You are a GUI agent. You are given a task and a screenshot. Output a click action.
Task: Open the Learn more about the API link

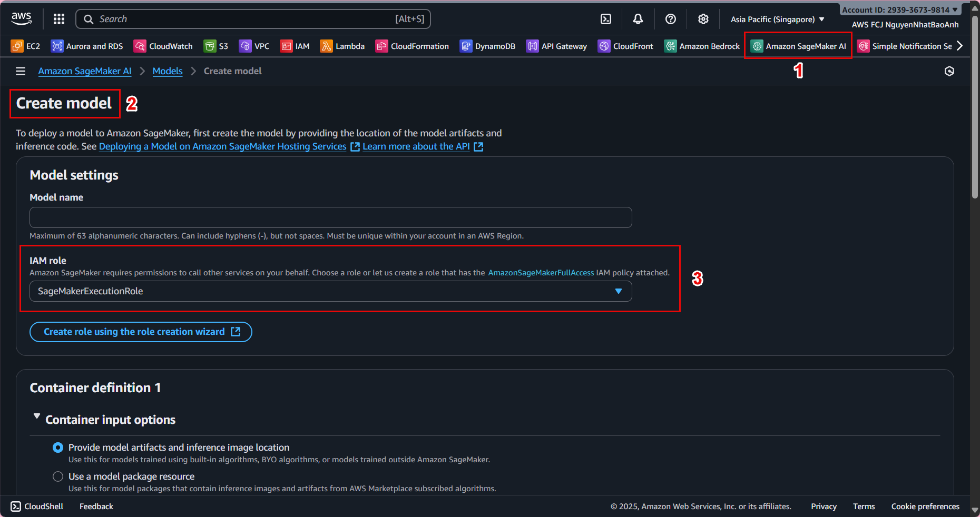coord(416,146)
